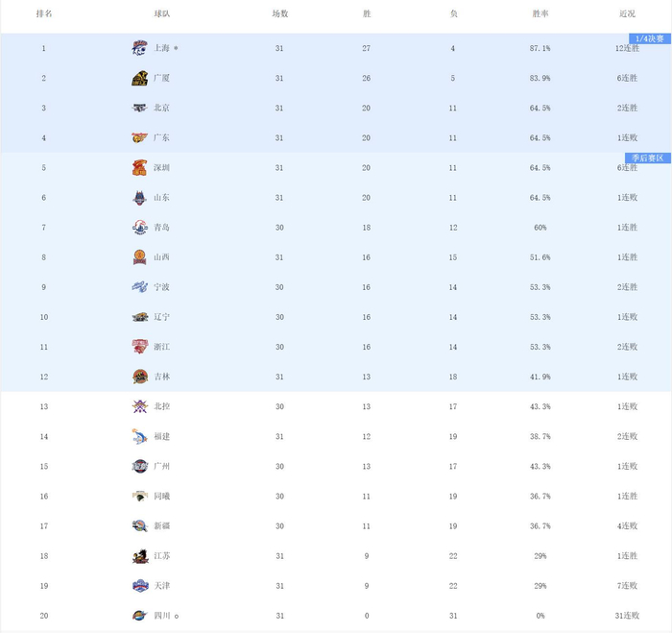Viewport: 672px width, 633px height.
Task: Click the Shanxi (山西) team logo
Action: tap(140, 257)
